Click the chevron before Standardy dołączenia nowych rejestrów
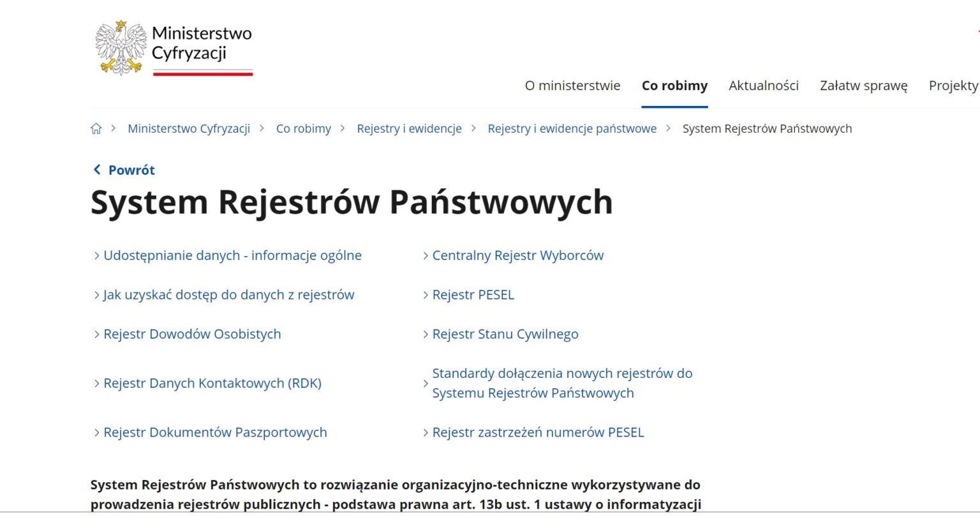980x521 pixels. click(x=426, y=383)
